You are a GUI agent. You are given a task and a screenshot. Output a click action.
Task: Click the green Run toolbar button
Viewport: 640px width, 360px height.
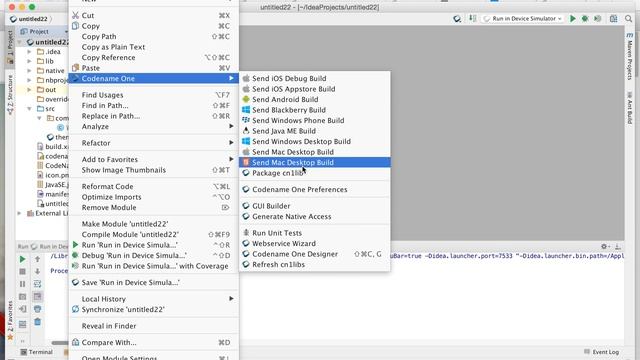(x=573, y=19)
